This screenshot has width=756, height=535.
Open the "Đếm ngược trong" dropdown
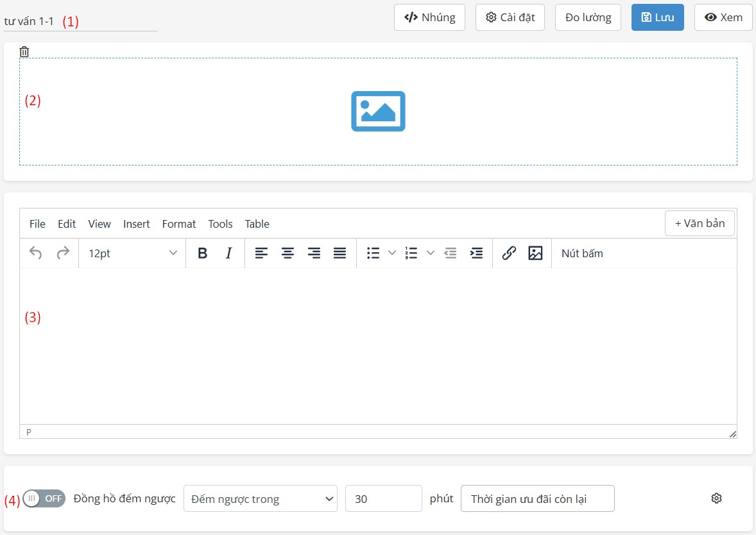260,498
